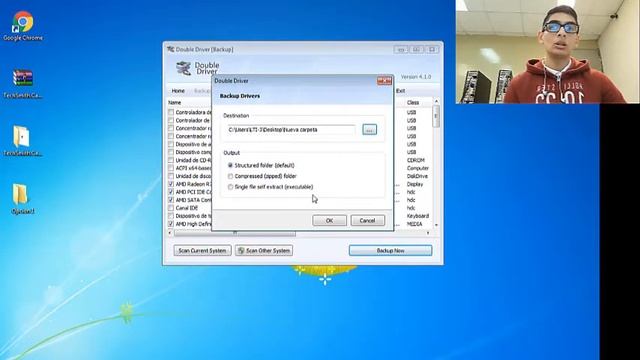
Task: Select the CDROM class cell
Action: point(416,160)
